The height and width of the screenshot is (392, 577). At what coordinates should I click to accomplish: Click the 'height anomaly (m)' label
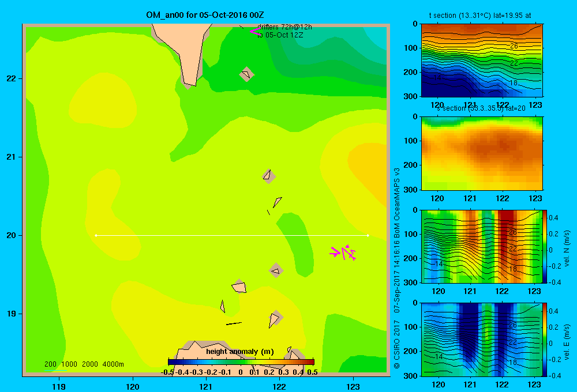240,352
